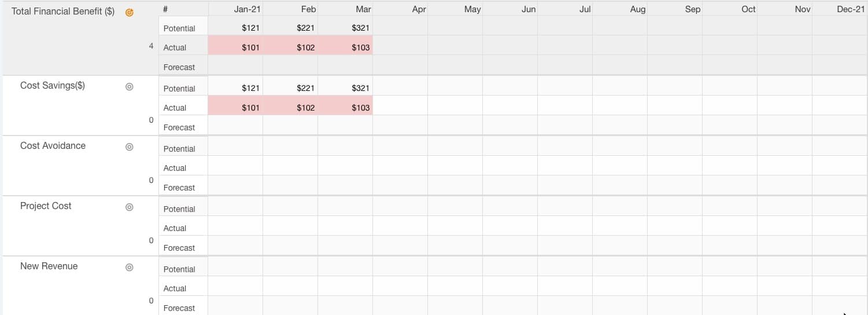Viewport: 868px width, 315px height.
Task: Click the target icon next to Project Cost
Action: [x=130, y=207]
